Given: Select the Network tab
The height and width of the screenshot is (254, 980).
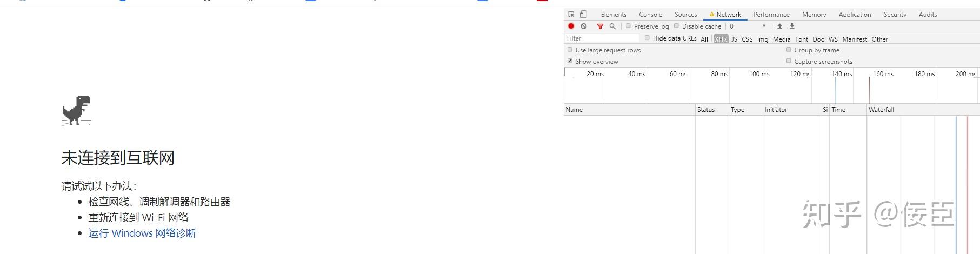Looking at the screenshot, I should 725,15.
